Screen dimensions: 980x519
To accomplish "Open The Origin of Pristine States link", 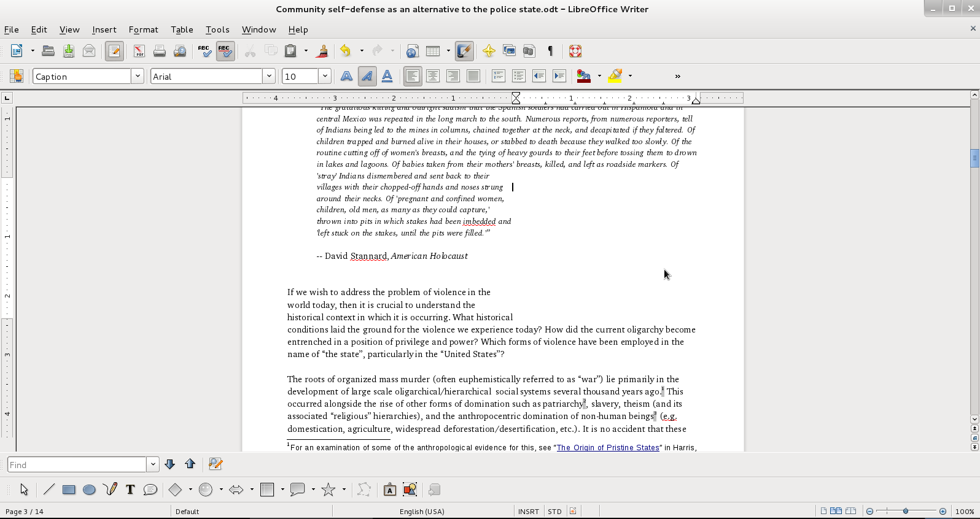I will click(x=608, y=448).
